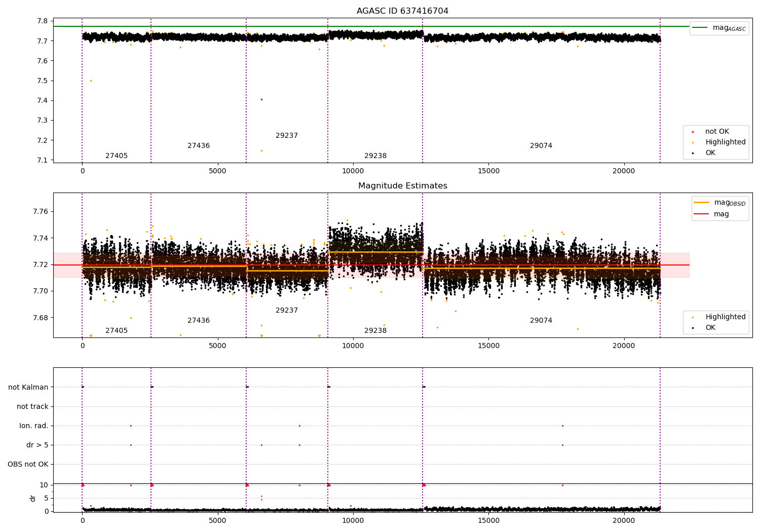Click the orange highlighted point near 7.15
The width and height of the screenshot is (760, 532).
(x=261, y=150)
